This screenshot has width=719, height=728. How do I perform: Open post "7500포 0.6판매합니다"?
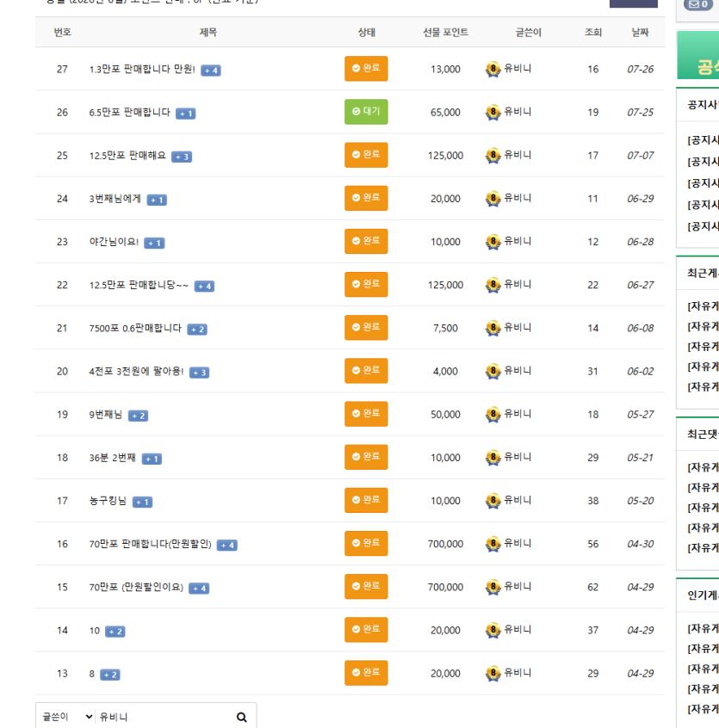click(x=135, y=328)
